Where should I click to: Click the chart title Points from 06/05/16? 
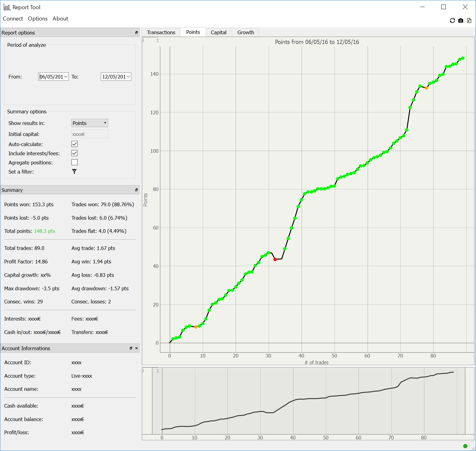(317, 42)
